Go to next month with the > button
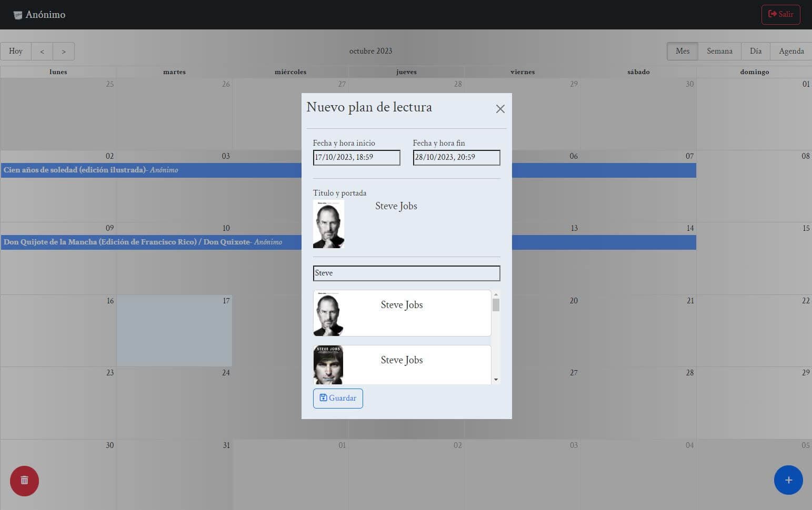812x510 pixels. [64, 52]
